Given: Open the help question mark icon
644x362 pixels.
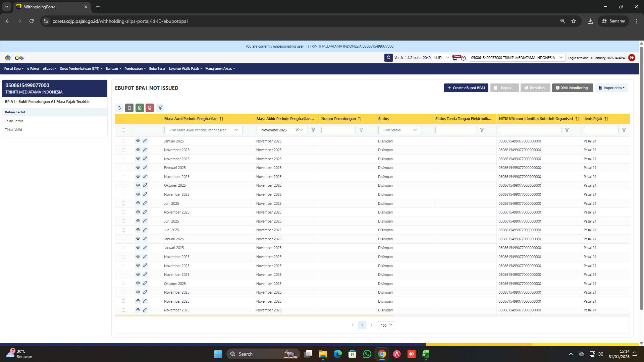Looking at the screenshot, I should tap(463, 58).
